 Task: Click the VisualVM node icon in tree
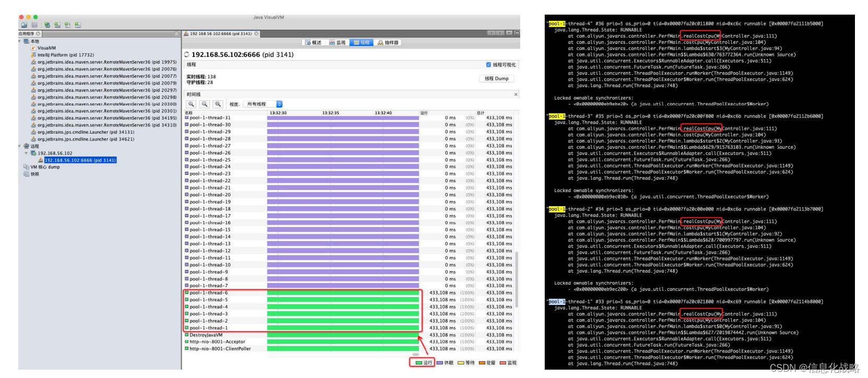pos(33,48)
